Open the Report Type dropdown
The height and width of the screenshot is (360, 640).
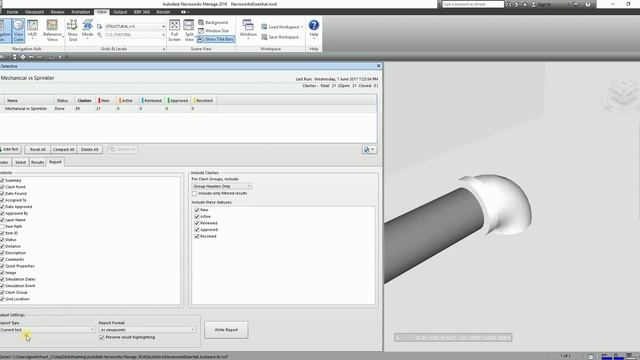[x=47, y=330]
